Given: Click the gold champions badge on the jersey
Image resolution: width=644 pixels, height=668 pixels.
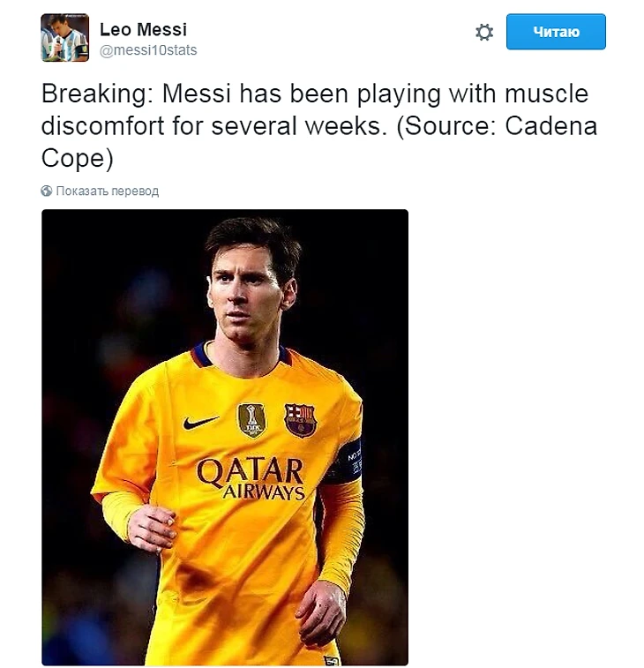Looking at the screenshot, I should (x=251, y=419).
